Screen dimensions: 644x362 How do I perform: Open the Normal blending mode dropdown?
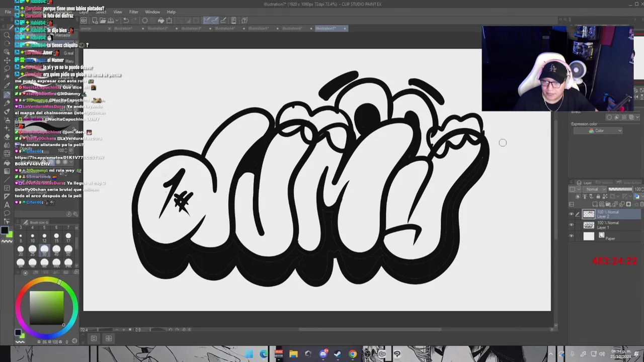(594, 190)
